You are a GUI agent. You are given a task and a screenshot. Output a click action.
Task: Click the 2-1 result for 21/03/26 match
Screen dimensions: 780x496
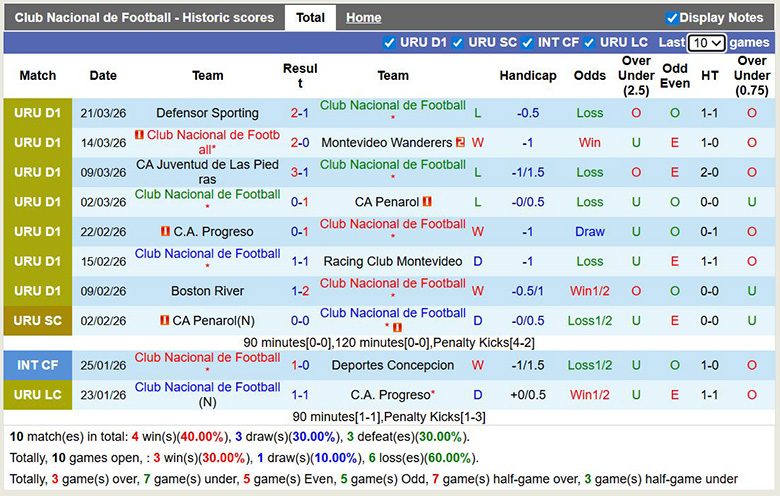[x=300, y=113]
